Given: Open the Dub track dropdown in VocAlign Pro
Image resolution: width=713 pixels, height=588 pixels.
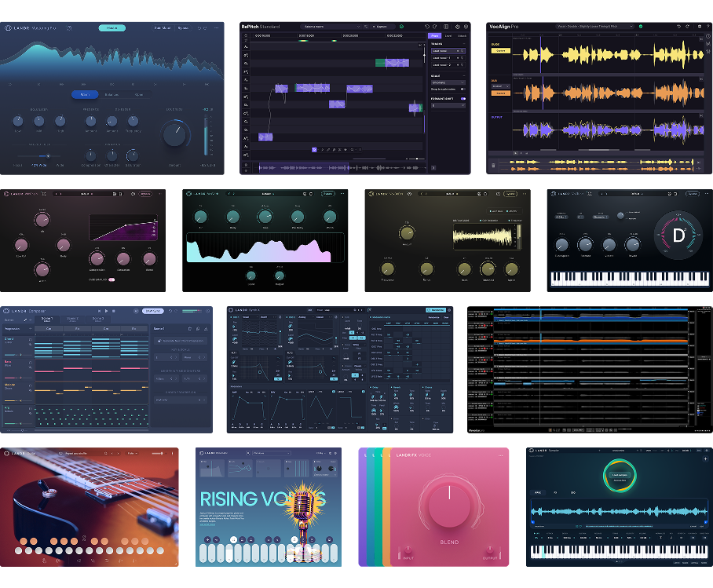Looking at the screenshot, I should tap(500, 86).
